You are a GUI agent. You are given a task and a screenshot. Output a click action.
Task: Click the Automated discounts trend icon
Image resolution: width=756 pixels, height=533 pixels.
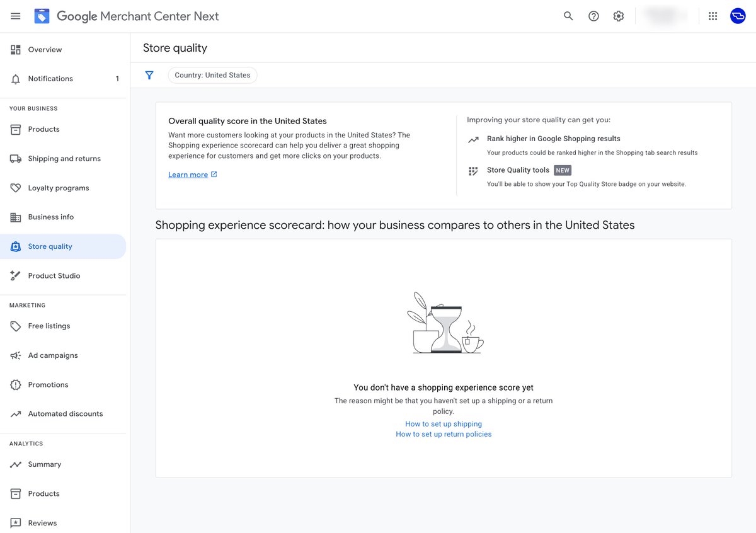[x=16, y=414]
